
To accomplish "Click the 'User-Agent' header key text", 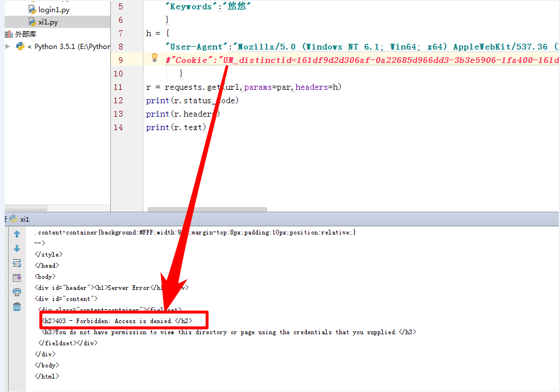I will 196,47.
